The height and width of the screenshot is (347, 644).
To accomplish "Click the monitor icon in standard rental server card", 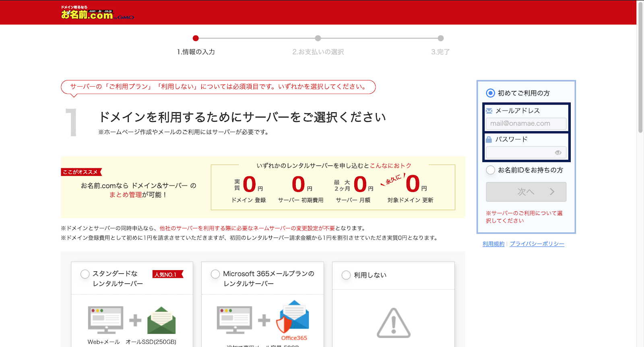I will point(105,320).
